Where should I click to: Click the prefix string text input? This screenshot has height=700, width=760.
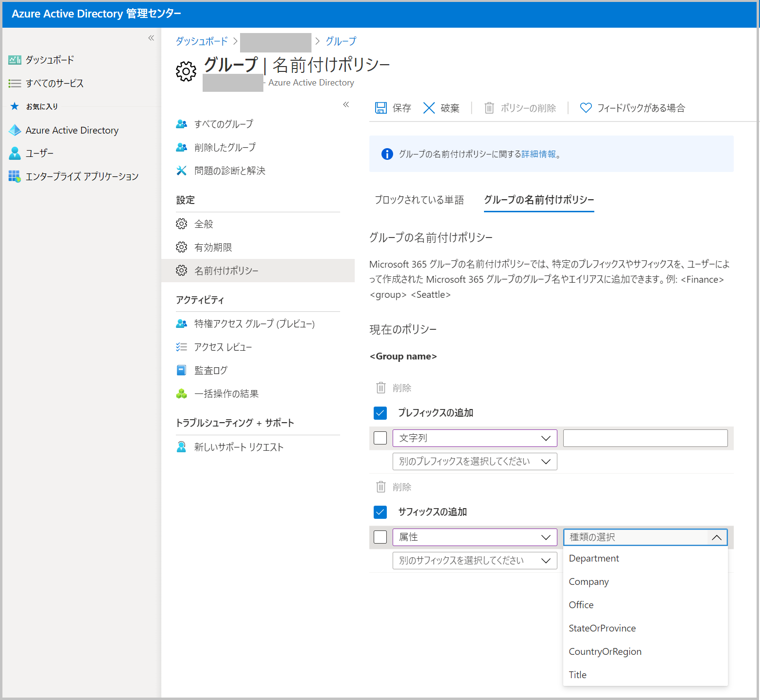click(x=645, y=438)
